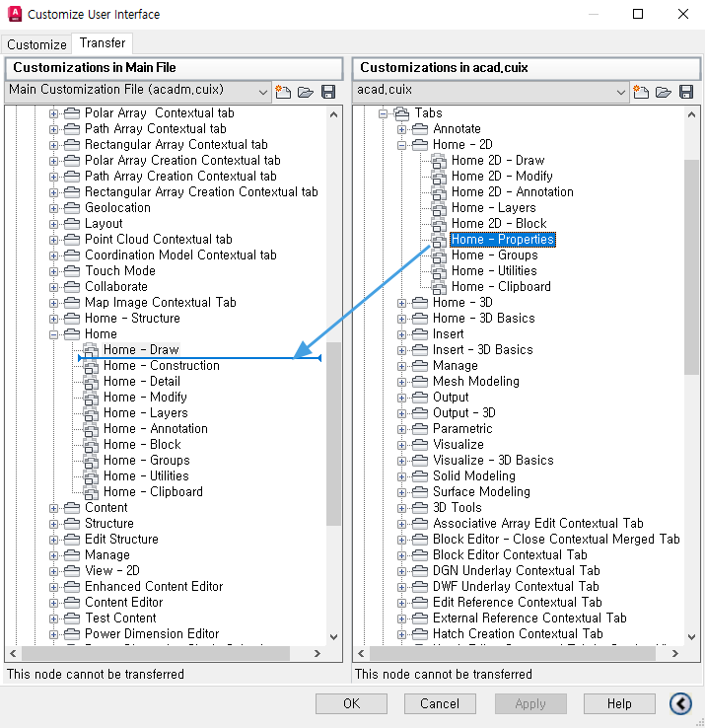Select Home - Groups in right tree
Viewport: 705px width, 728px height.
pos(494,255)
